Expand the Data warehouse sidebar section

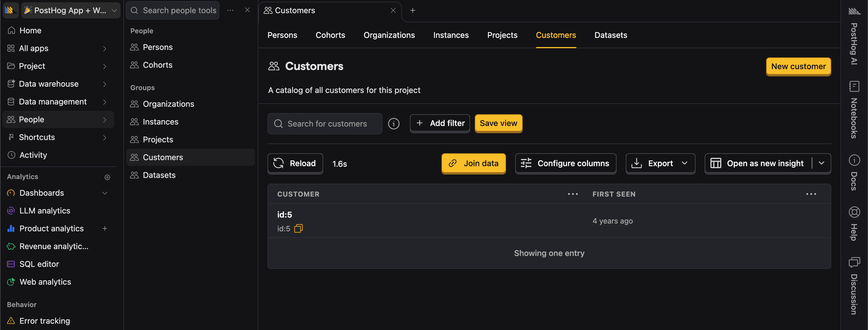pyautogui.click(x=105, y=84)
